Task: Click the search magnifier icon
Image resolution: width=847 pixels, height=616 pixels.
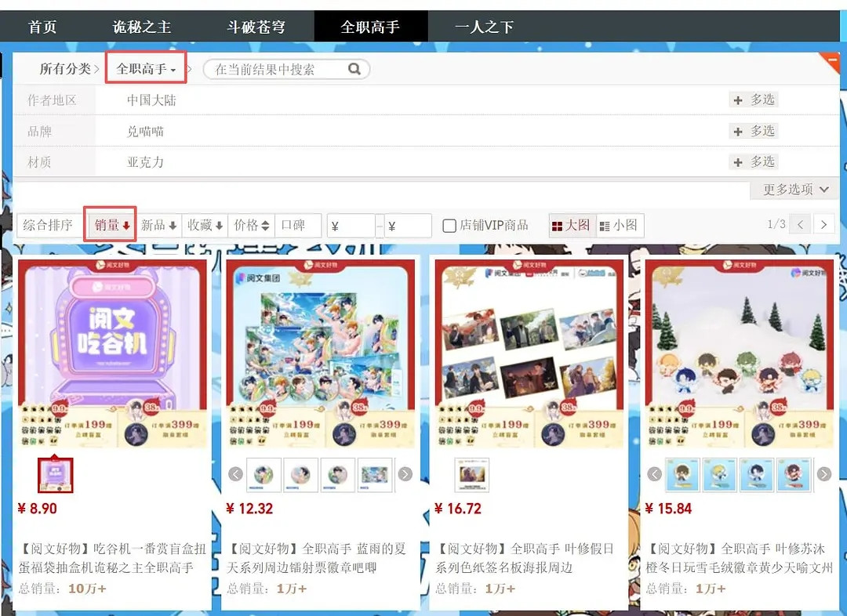Action: pos(354,68)
